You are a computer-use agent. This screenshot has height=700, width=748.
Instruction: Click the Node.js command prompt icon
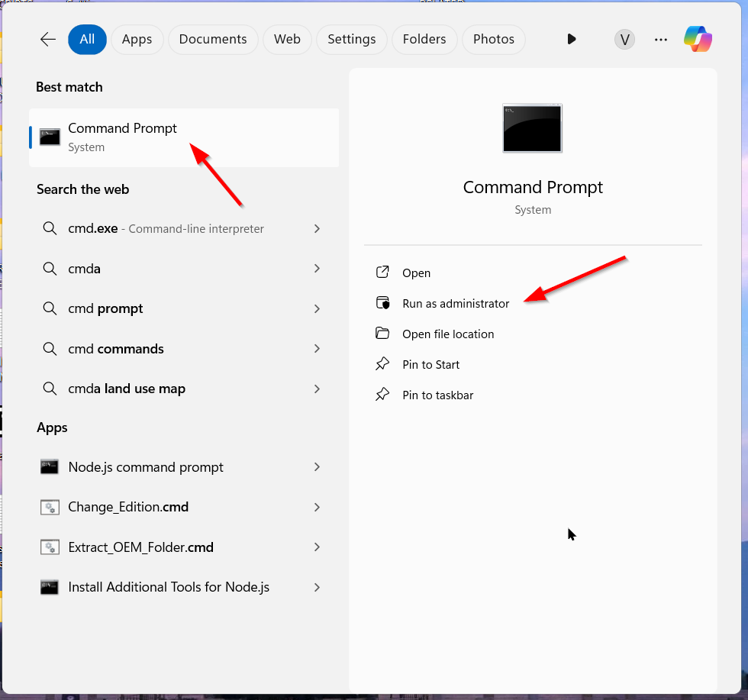pos(50,466)
